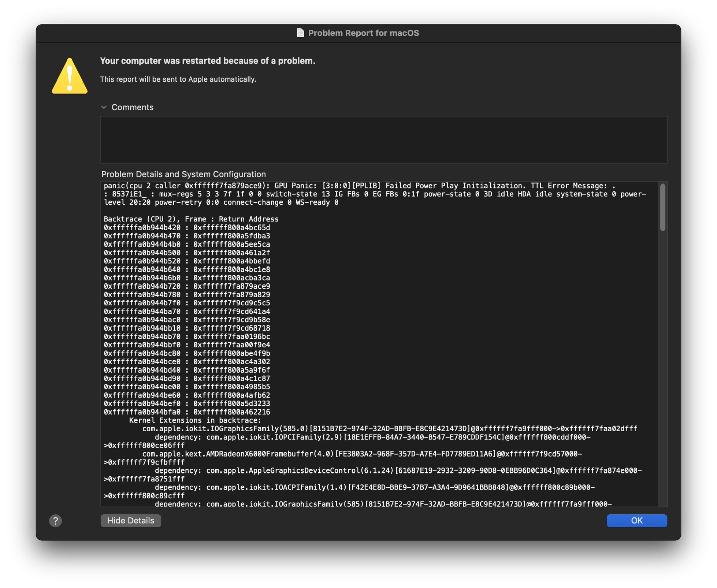Click the Comments section label
Viewport: 717px width, 588px height.
pos(132,107)
